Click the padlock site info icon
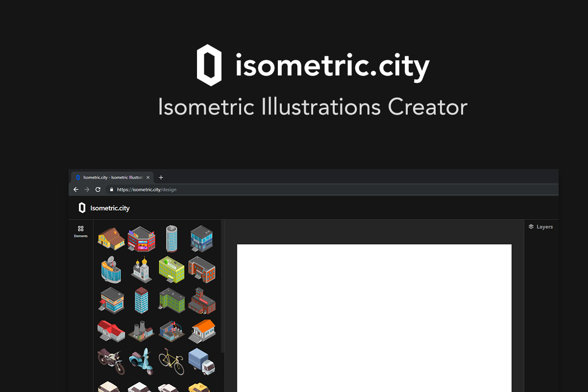 coord(112,190)
